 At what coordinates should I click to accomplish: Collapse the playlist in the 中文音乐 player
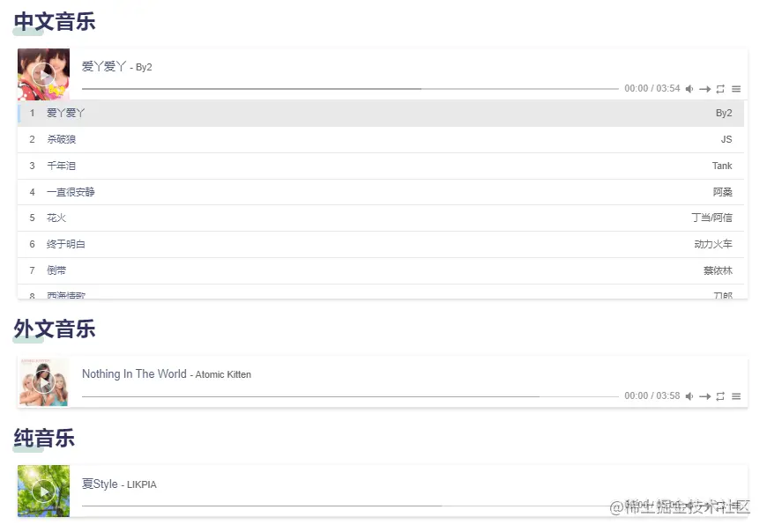pos(736,89)
